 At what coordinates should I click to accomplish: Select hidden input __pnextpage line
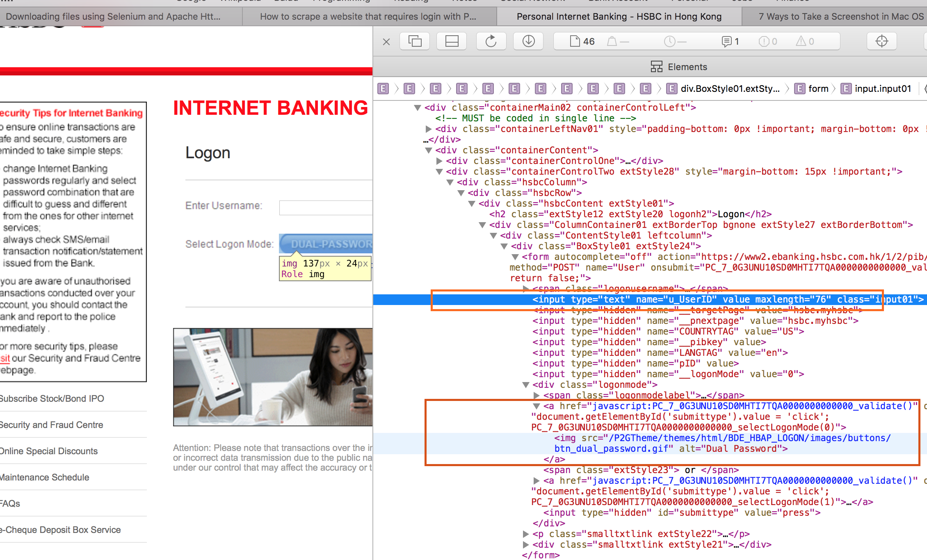tap(695, 321)
